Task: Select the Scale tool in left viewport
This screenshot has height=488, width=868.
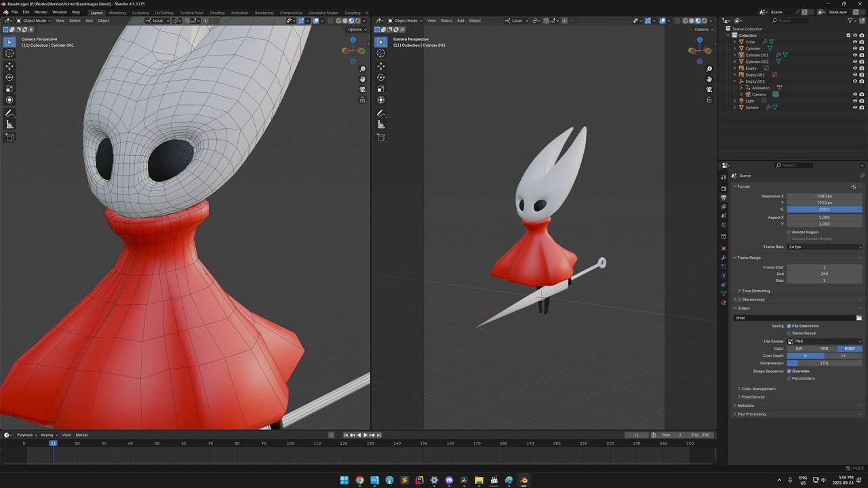Action: (x=9, y=89)
